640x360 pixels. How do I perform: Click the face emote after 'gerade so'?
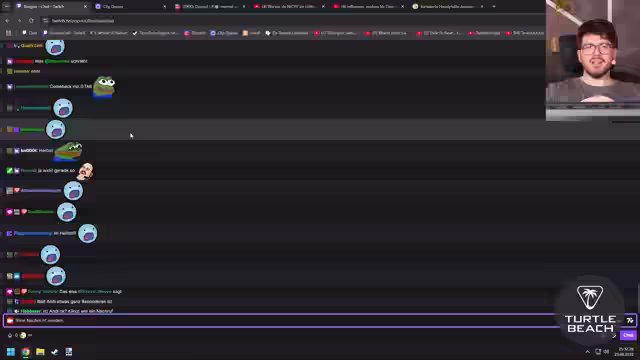pos(86,171)
